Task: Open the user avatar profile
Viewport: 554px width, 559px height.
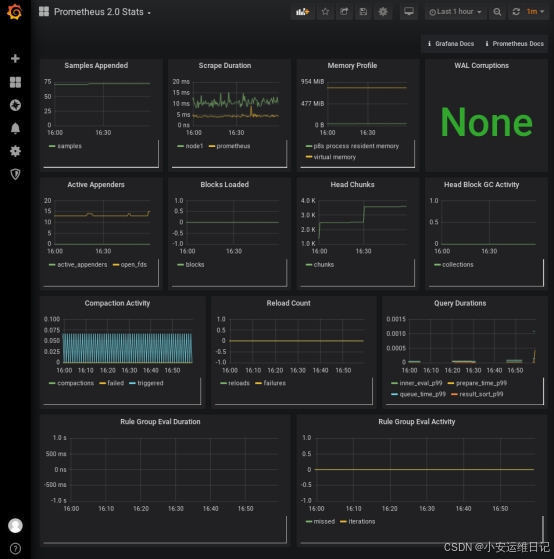Action: pyautogui.click(x=15, y=525)
